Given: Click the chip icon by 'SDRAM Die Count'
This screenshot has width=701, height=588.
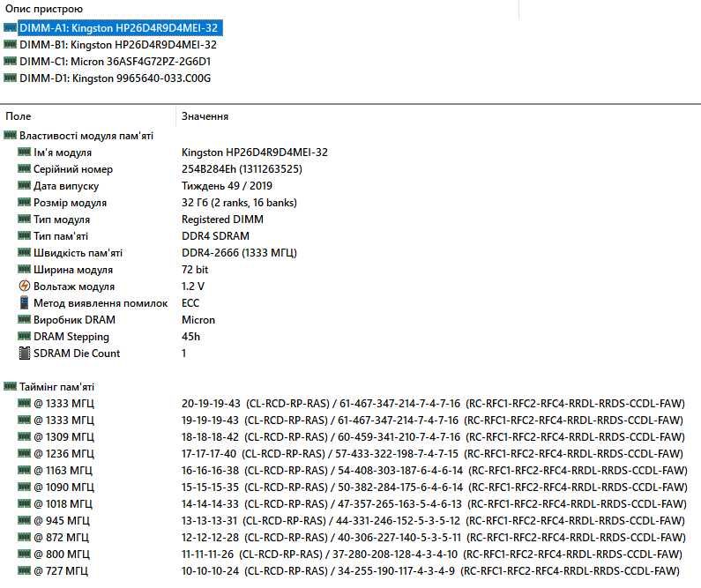Looking at the screenshot, I should coord(24,353).
